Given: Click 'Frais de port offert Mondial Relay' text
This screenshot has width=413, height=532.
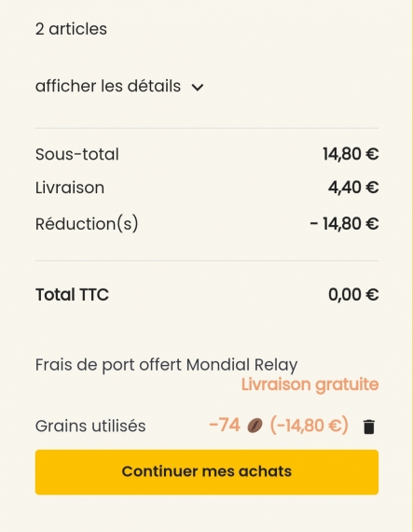Looking at the screenshot, I should 166,365.
